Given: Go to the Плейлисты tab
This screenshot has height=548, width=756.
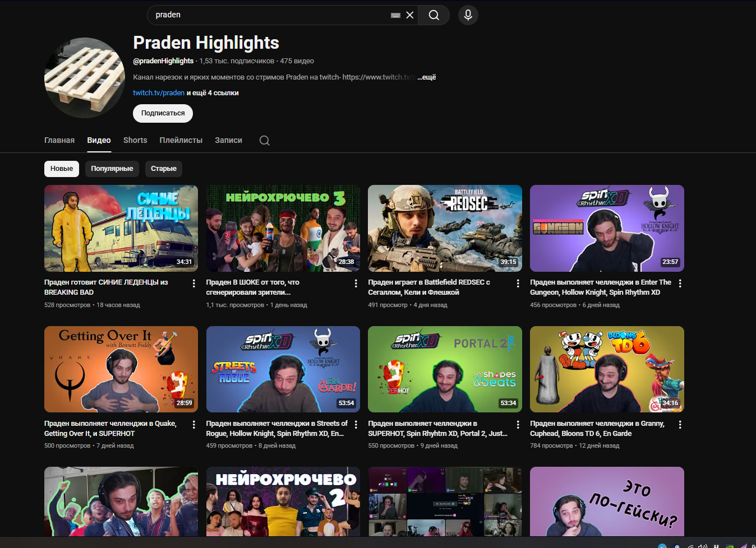Looking at the screenshot, I should point(181,140).
